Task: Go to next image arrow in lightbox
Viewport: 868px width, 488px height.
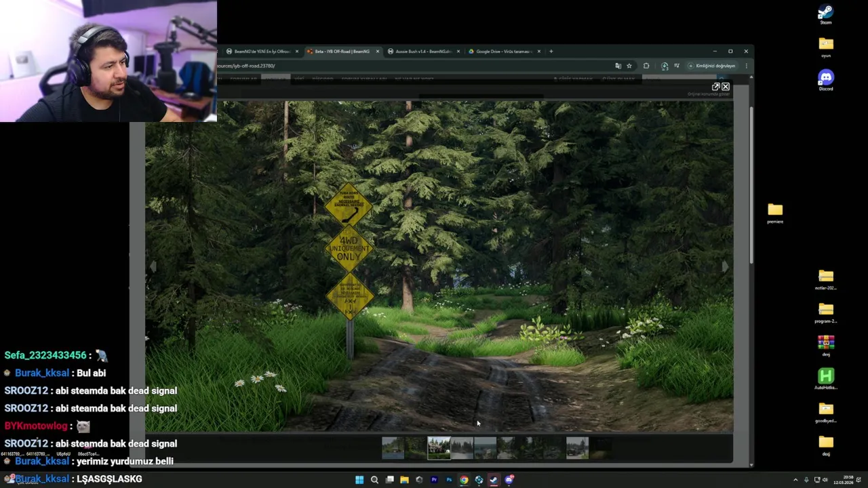Action: [724, 267]
